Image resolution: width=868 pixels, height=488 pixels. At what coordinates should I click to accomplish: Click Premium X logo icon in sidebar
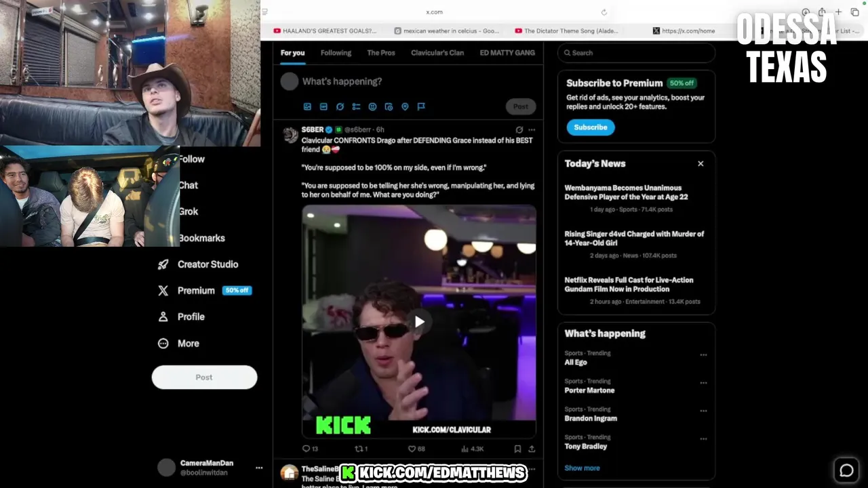163,290
